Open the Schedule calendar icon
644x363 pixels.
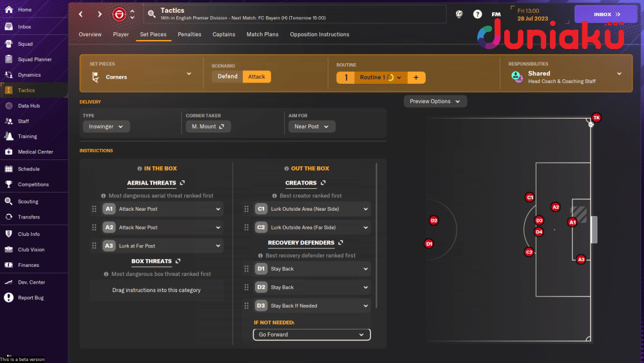tap(8, 168)
